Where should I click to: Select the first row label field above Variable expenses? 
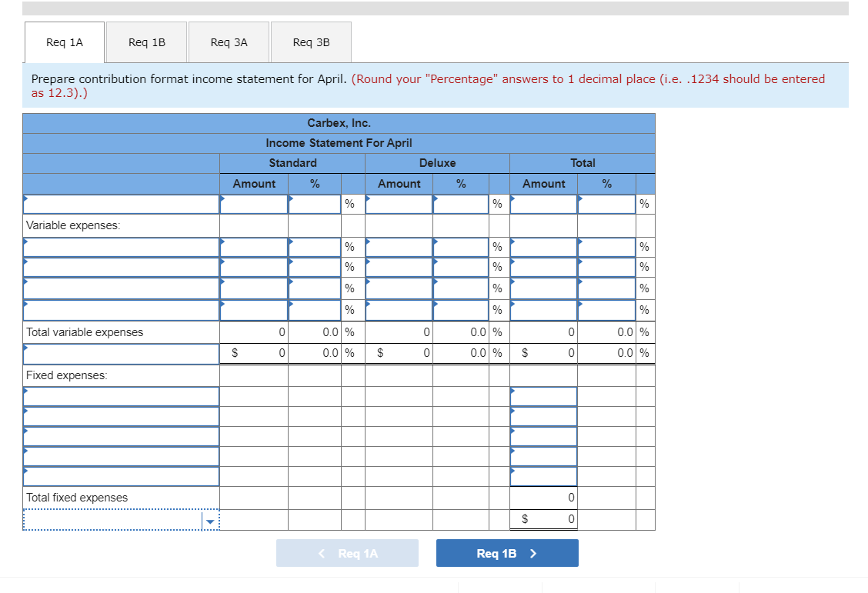click(122, 204)
